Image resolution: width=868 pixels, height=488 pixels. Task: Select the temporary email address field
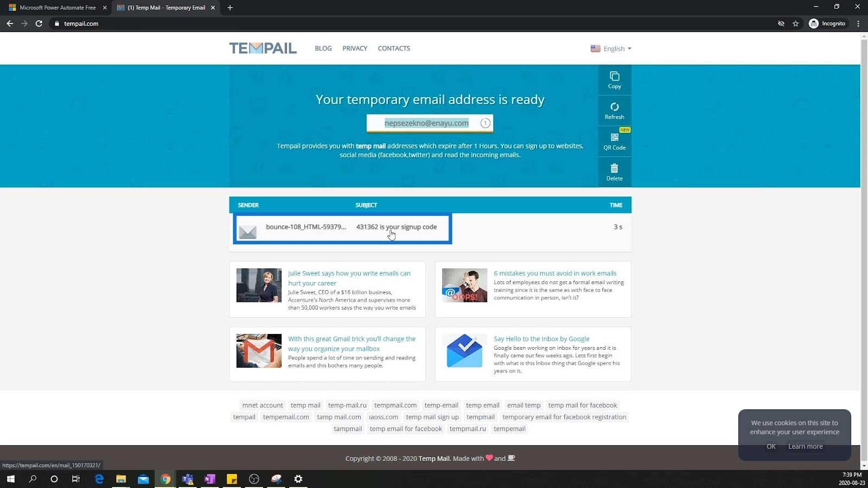[x=430, y=123]
